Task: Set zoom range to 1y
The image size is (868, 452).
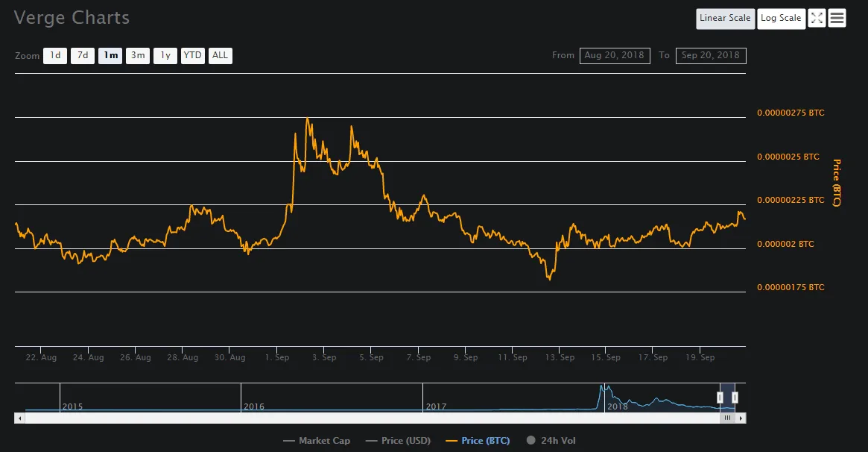Action: click(x=165, y=55)
